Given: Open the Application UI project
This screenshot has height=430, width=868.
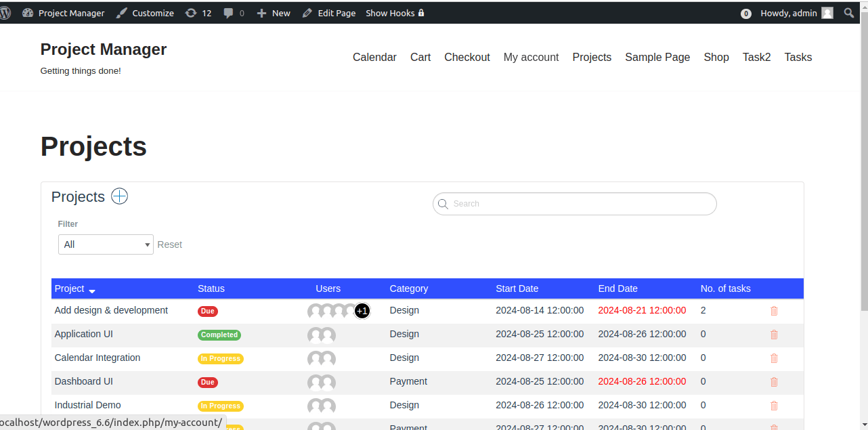Looking at the screenshot, I should (x=84, y=334).
